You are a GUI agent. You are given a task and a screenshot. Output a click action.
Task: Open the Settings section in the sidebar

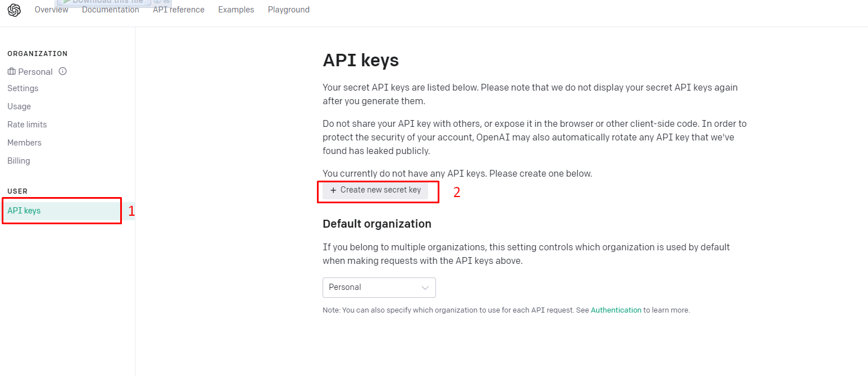[x=23, y=88]
